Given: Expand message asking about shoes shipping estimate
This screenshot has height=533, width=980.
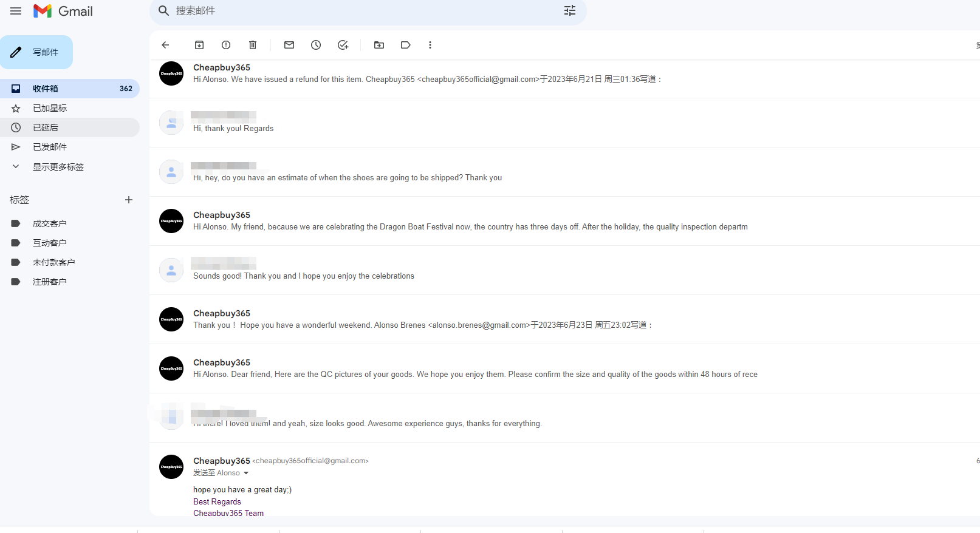Looking at the screenshot, I should tap(564, 172).
